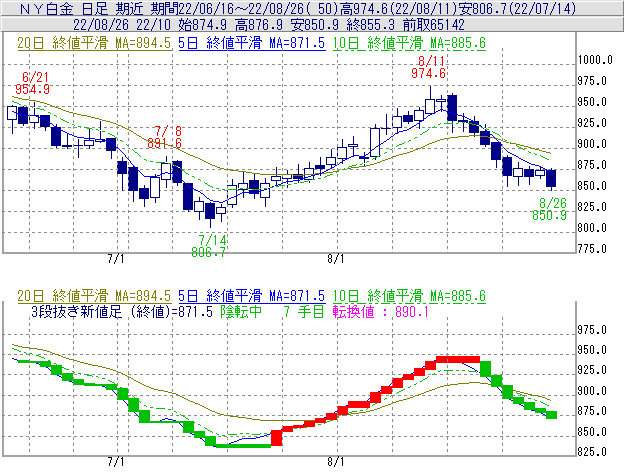Select upper chart 5日 MA=871.5 legend
The width and height of the screenshot is (624, 475).
[251, 43]
